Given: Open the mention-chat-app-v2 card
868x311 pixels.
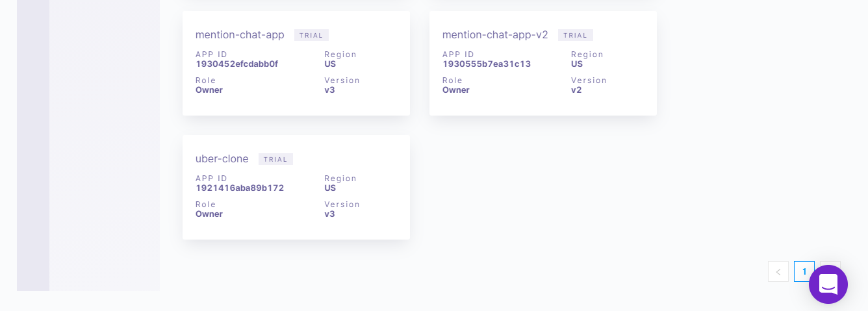Looking at the screenshot, I should click(x=543, y=63).
